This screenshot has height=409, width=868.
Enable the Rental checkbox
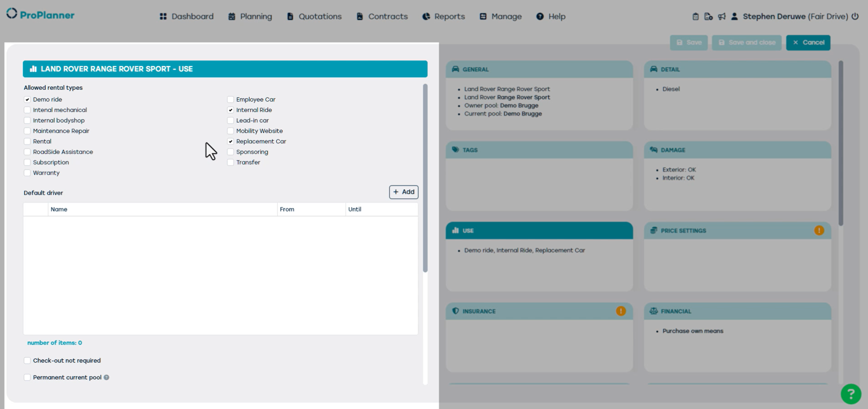pyautogui.click(x=27, y=142)
